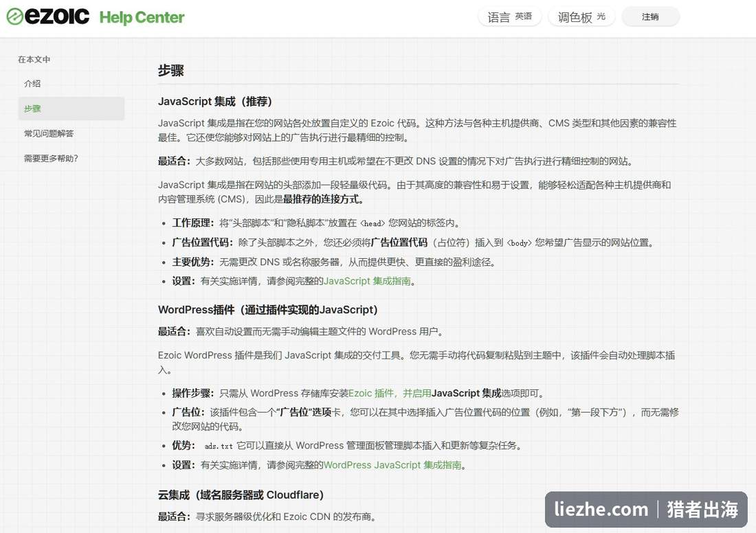The width and height of the screenshot is (756, 533).
Task: Open 需要更多帮助? sidebar entry
Action: tap(51, 158)
